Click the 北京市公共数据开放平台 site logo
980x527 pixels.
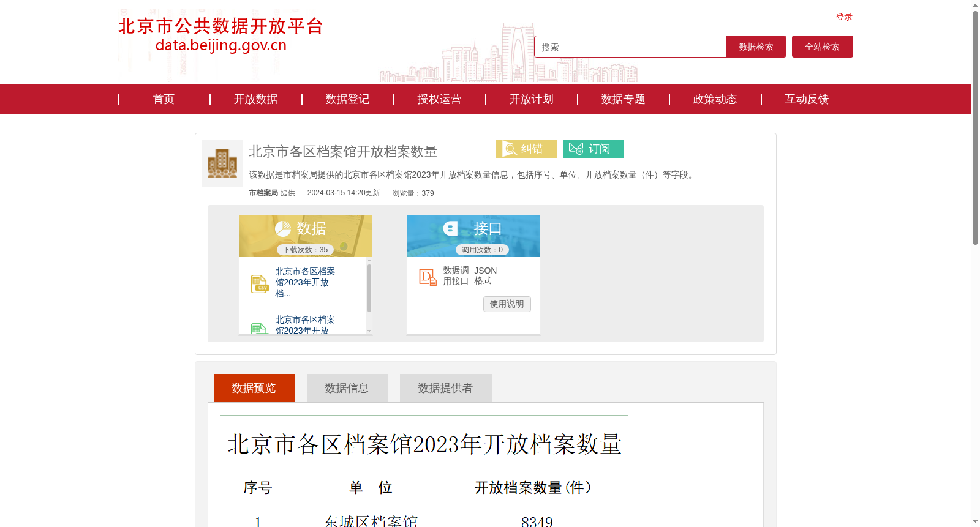(x=221, y=35)
